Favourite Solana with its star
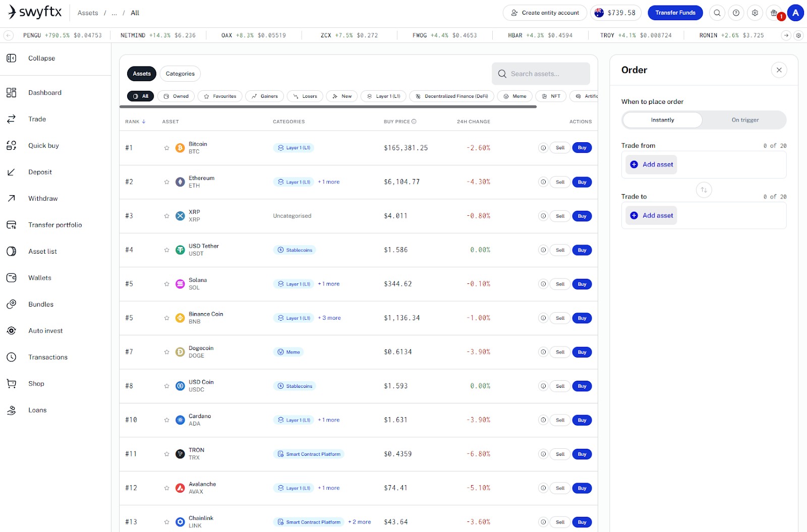The width and height of the screenshot is (807, 532). click(167, 284)
